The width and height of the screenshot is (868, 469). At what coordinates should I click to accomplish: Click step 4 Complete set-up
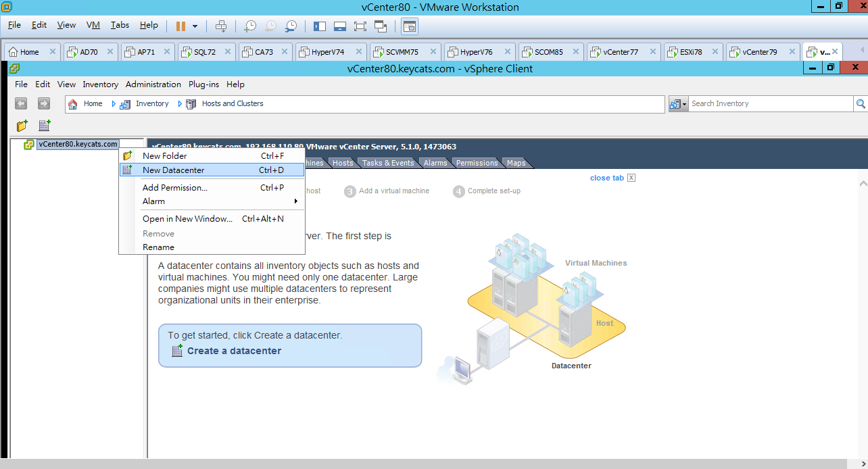click(487, 191)
